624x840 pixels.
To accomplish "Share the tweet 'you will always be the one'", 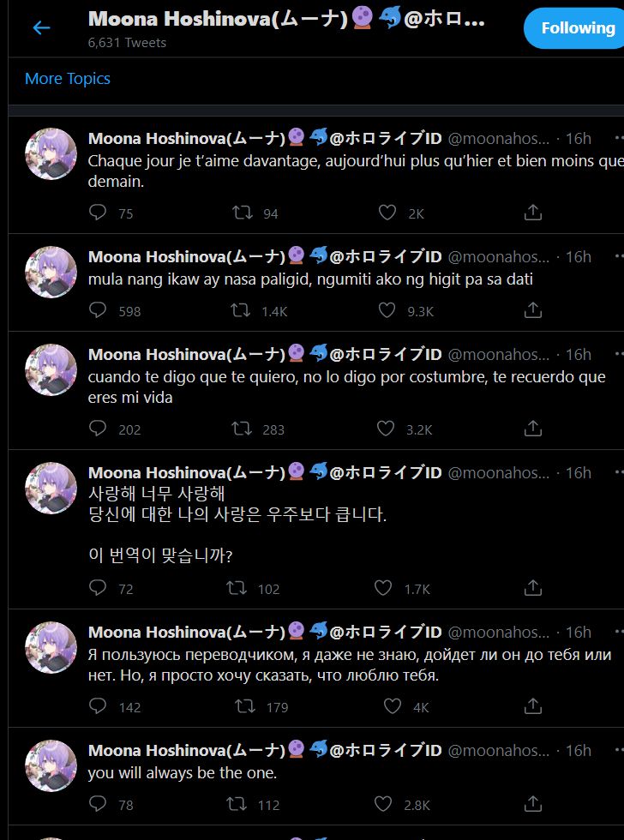I will (532, 804).
